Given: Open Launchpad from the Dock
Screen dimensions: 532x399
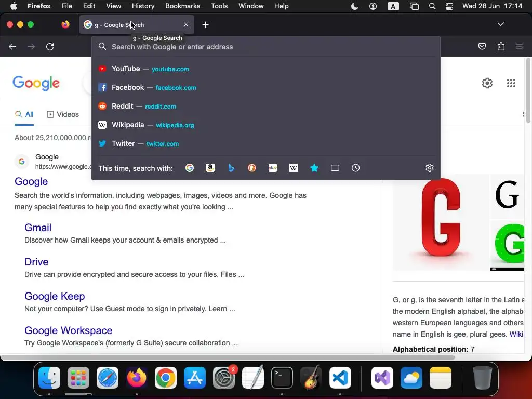Looking at the screenshot, I should coord(78,378).
